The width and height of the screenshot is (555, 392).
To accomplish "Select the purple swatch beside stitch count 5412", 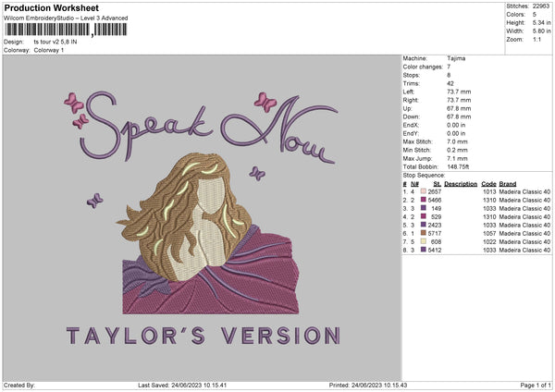I will coord(423,250).
